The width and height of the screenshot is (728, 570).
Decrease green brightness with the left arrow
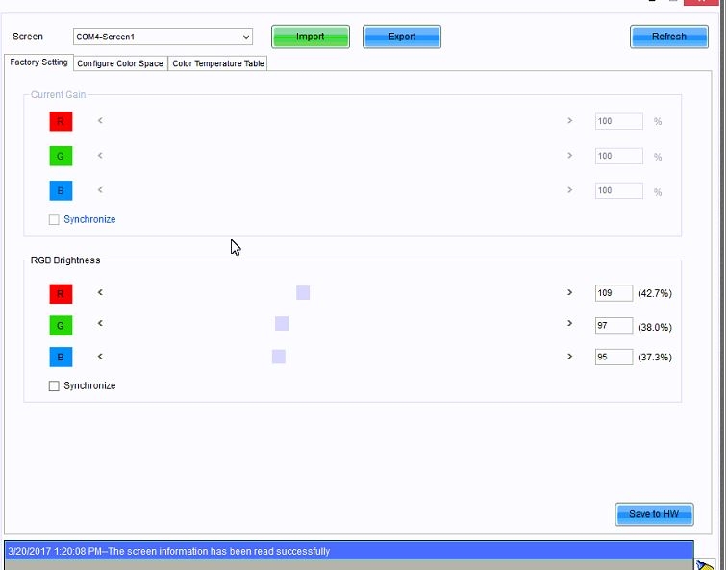pyautogui.click(x=100, y=324)
